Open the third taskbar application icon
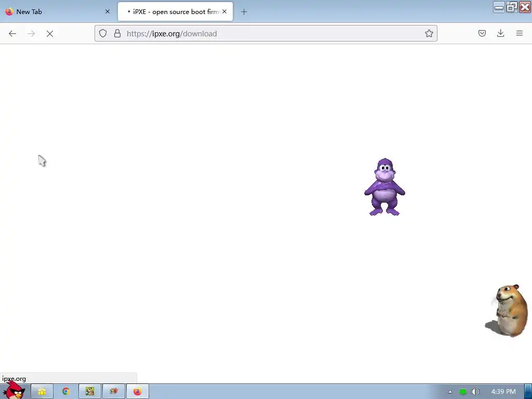The height and width of the screenshot is (399, 532). click(x=90, y=392)
